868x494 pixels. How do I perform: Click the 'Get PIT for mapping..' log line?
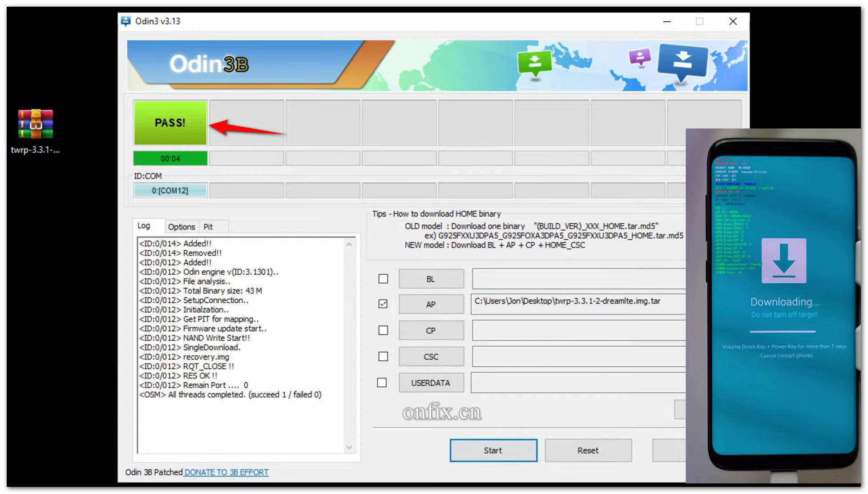coord(199,319)
